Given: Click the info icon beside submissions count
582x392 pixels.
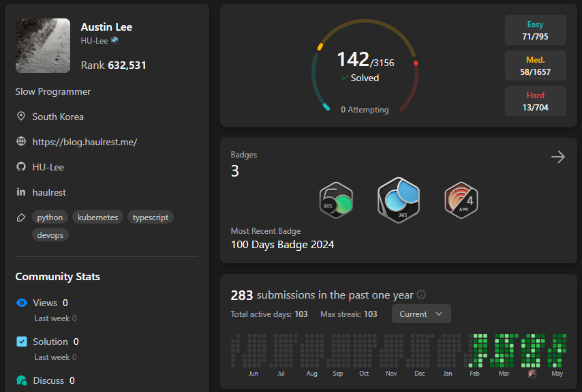Looking at the screenshot, I should pos(421,295).
